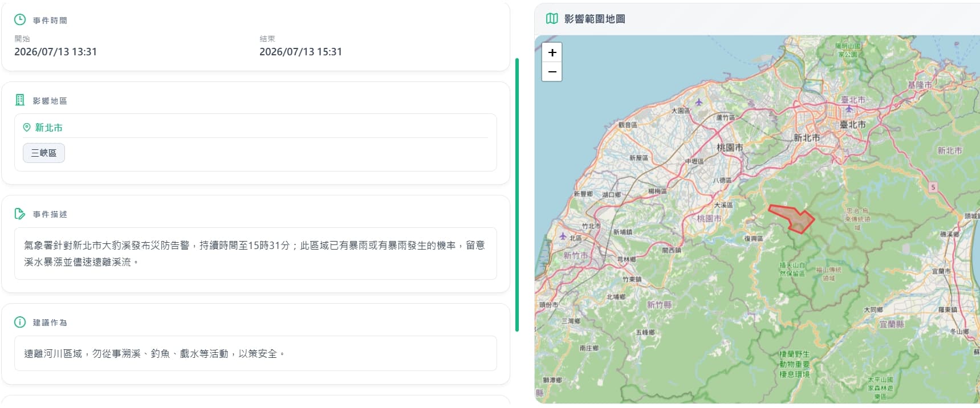980x408 pixels.
Task: Click the 大溪區 label on the map
Action: [x=723, y=205]
